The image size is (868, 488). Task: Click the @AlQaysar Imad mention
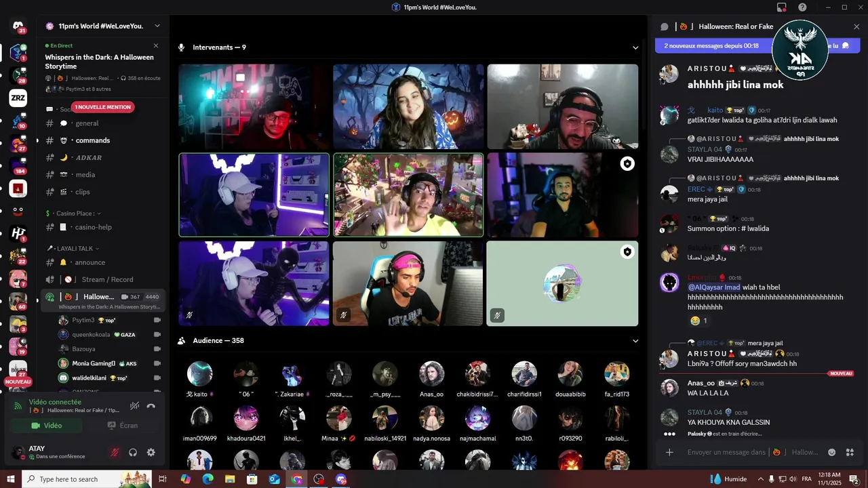(x=714, y=287)
